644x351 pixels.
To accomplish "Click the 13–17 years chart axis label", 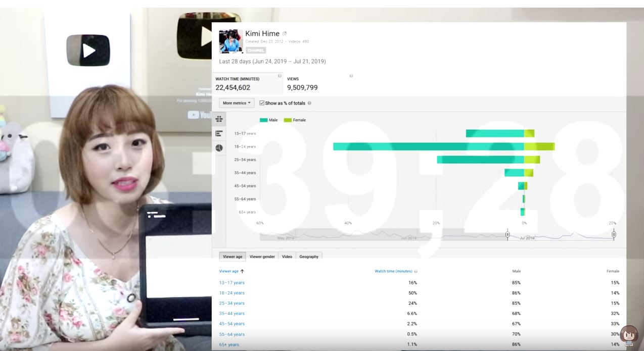I will click(245, 133).
